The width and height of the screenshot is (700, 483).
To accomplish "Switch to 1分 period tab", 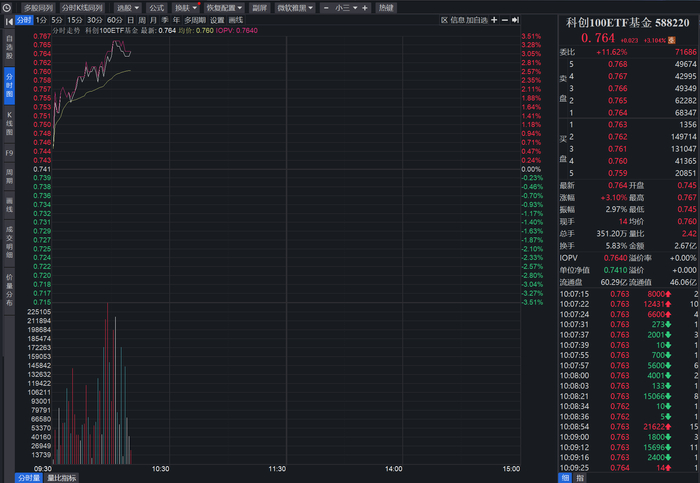I will pyautogui.click(x=41, y=20).
